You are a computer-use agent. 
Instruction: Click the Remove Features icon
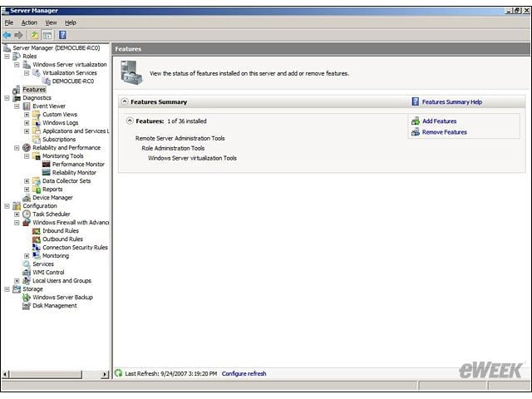(416, 132)
